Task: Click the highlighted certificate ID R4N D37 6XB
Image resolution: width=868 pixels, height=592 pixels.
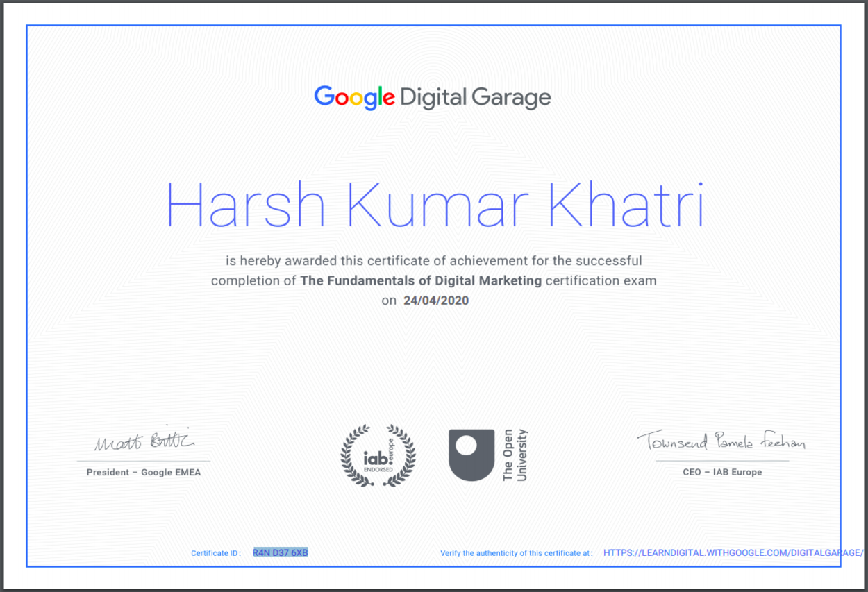Action: [281, 553]
